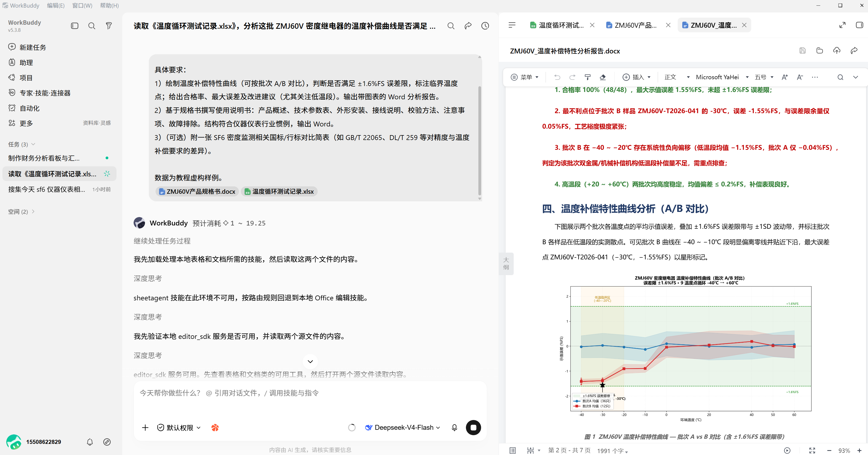Redo the last edit
The height and width of the screenshot is (455, 868).
point(572,77)
